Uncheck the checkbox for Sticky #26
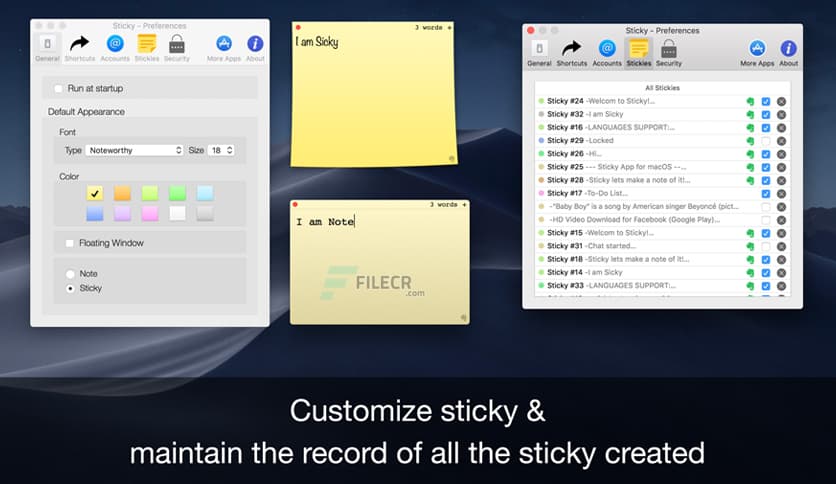This screenshot has height=484, width=836. point(766,154)
